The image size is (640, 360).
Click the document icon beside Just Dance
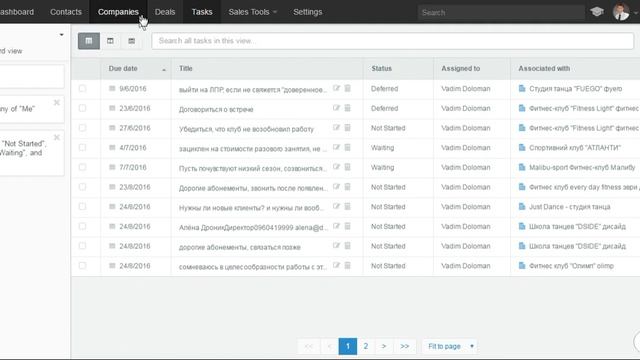[522, 207]
